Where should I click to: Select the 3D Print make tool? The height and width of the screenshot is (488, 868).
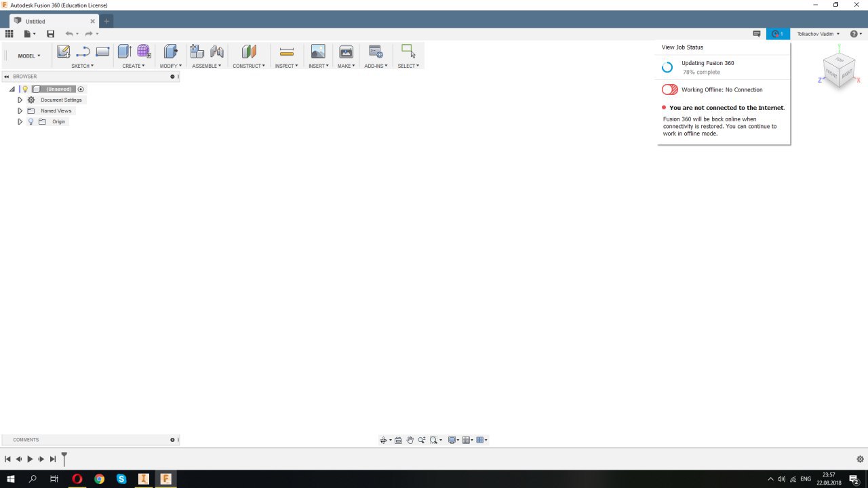pos(346,52)
